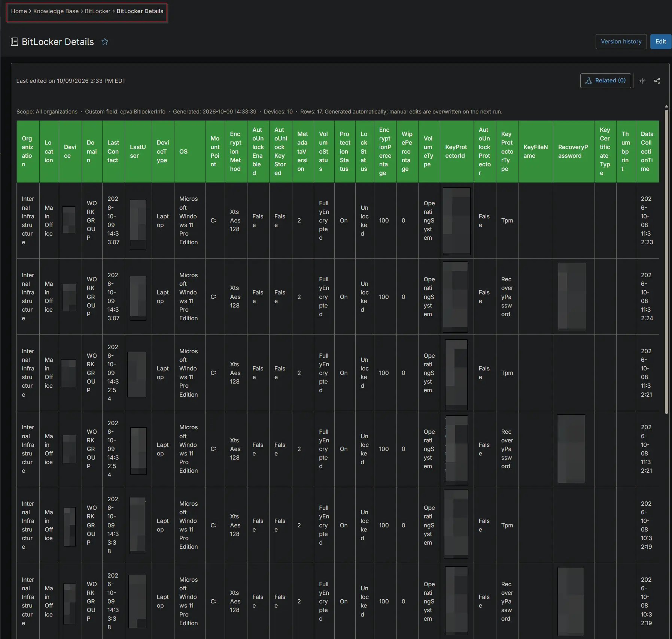Click the blue Edit button
Image resolution: width=672 pixels, height=639 pixels.
(x=660, y=42)
